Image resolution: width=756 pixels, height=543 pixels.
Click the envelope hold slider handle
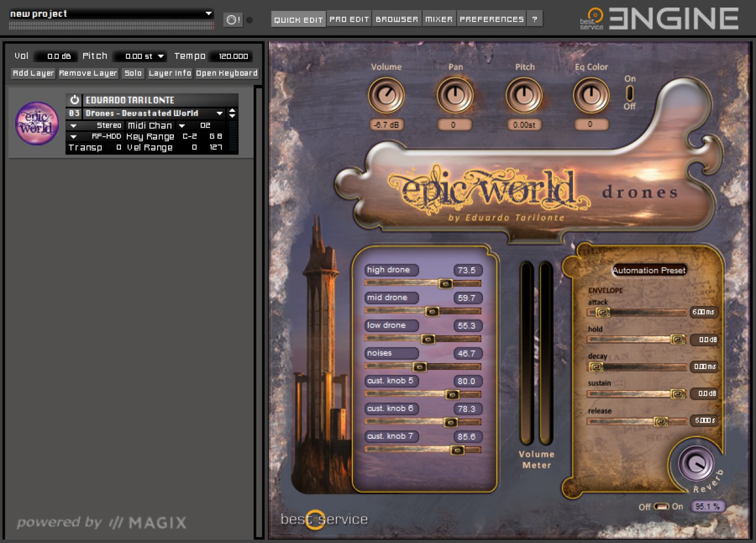pos(677,339)
